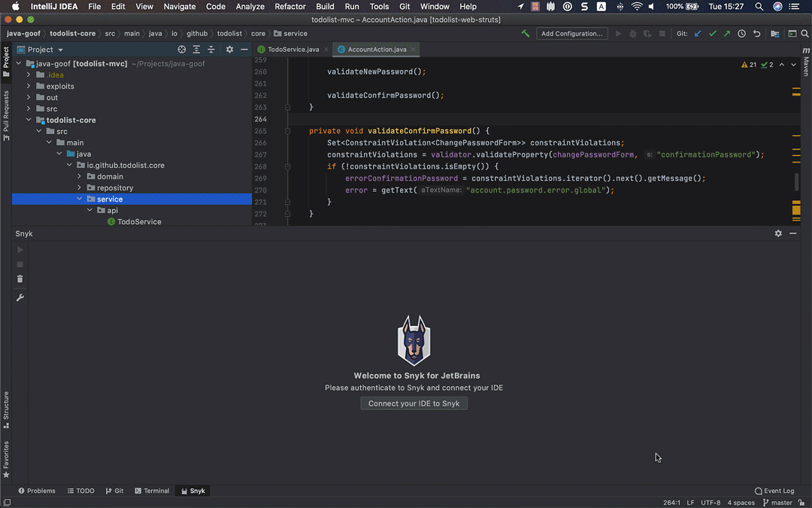Select the io.github.todolist.core package
Screen dimensions: 812x508
coord(120,166)
